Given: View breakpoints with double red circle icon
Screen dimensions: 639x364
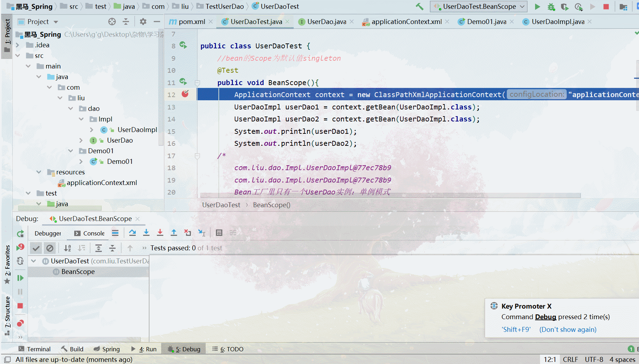Looking at the screenshot, I should coord(20,323).
